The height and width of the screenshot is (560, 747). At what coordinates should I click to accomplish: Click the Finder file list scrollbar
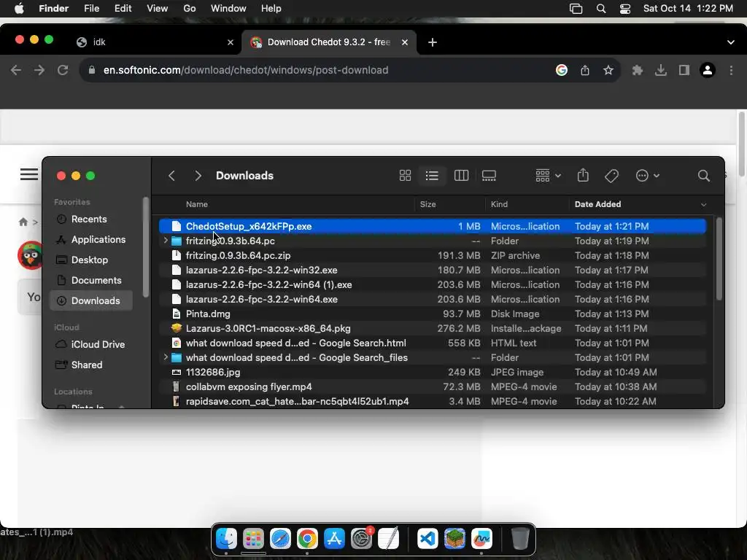719,259
